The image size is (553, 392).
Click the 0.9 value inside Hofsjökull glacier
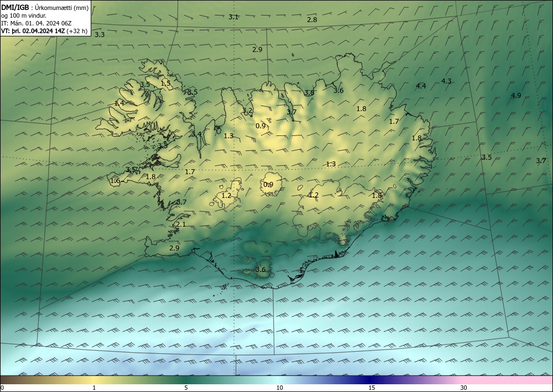click(x=268, y=184)
